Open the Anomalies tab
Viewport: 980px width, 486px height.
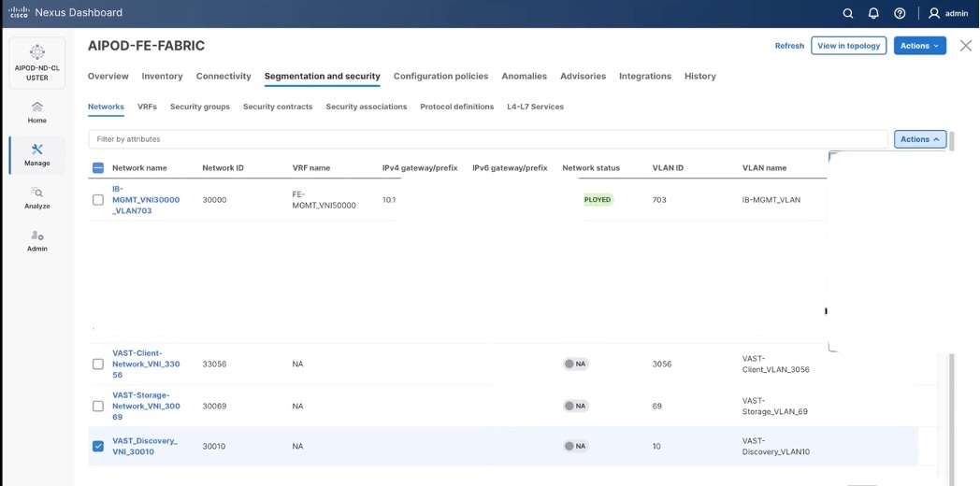pos(525,77)
